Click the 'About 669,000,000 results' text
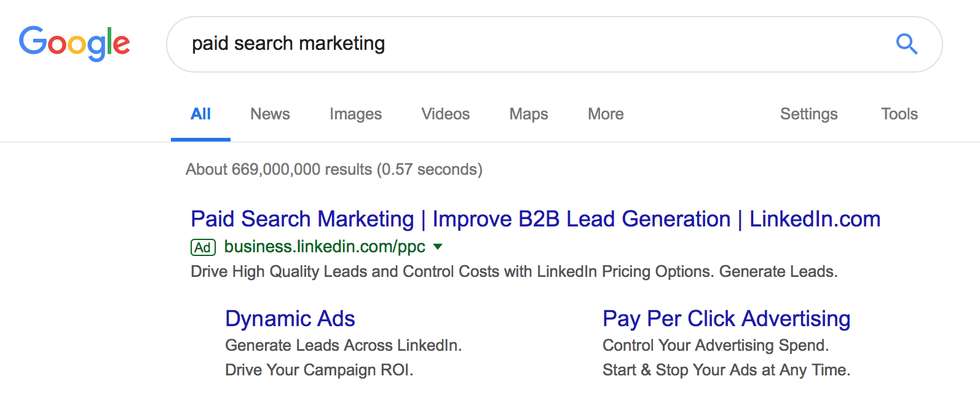Screen dimensions: 980x416 (334, 169)
